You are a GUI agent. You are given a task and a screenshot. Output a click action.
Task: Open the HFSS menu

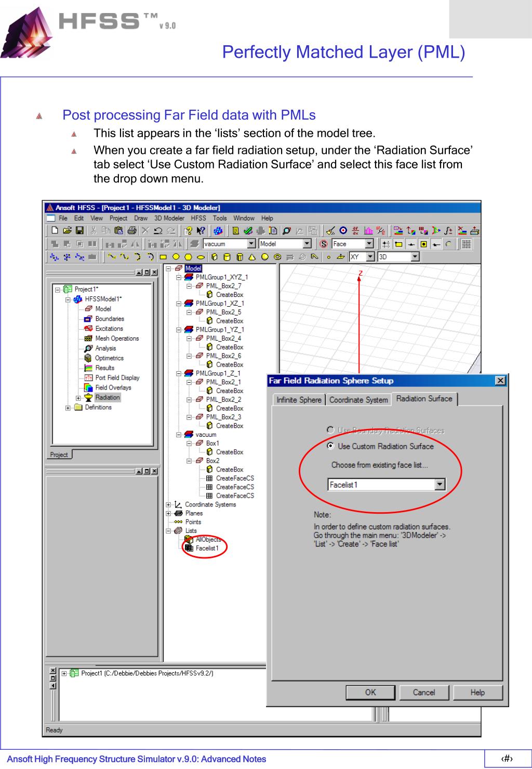pos(198,218)
